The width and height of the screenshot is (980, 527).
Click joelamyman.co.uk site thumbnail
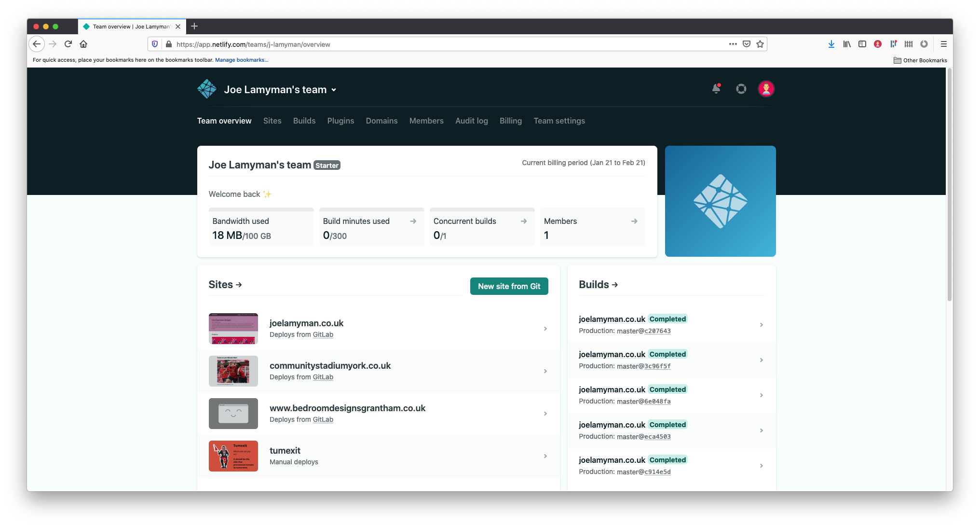coord(233,329)
